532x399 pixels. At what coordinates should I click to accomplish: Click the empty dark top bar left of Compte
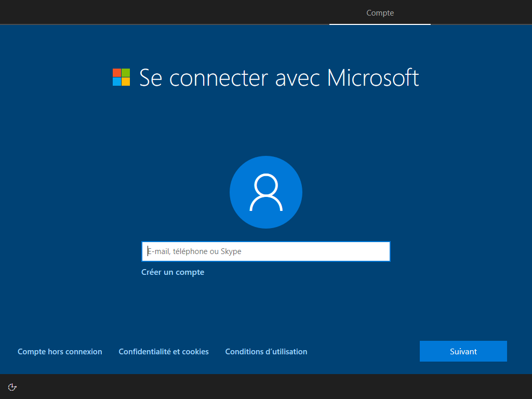tap(156, 12)
